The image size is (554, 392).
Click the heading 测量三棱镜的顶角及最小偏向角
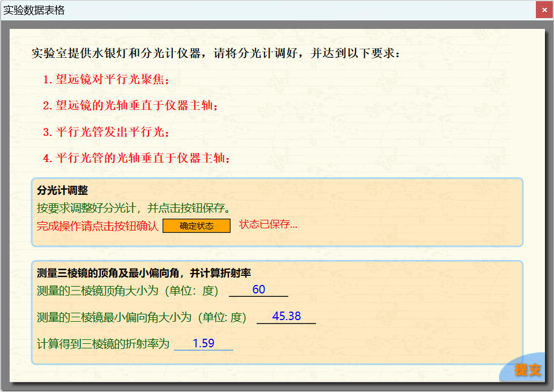coord(143,273)
